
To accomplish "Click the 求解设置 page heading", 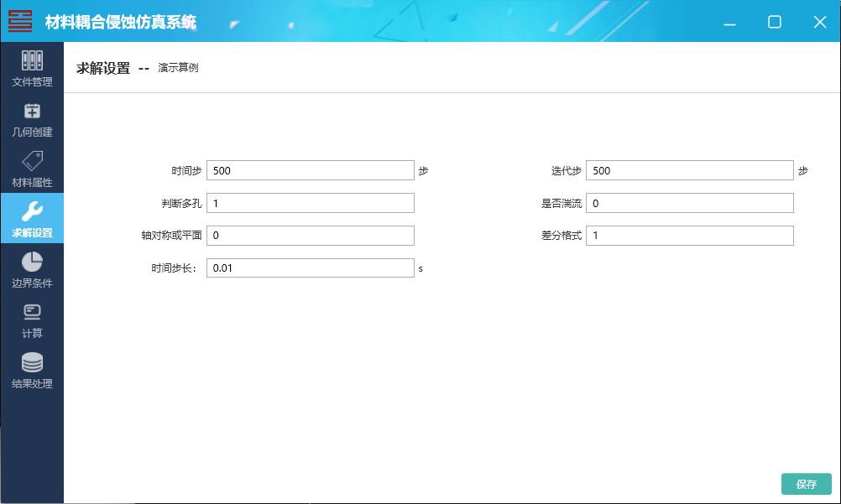I will (x=103, y=68).
